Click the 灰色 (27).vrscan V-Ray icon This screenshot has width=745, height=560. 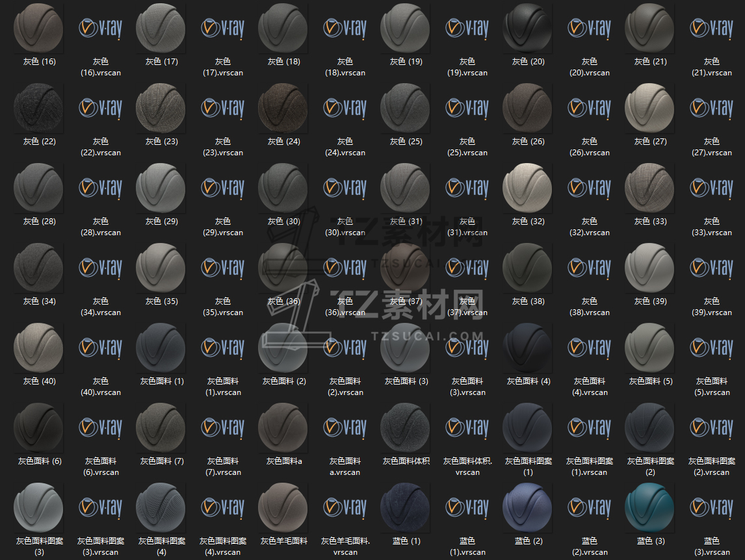(x=711, y=108)
